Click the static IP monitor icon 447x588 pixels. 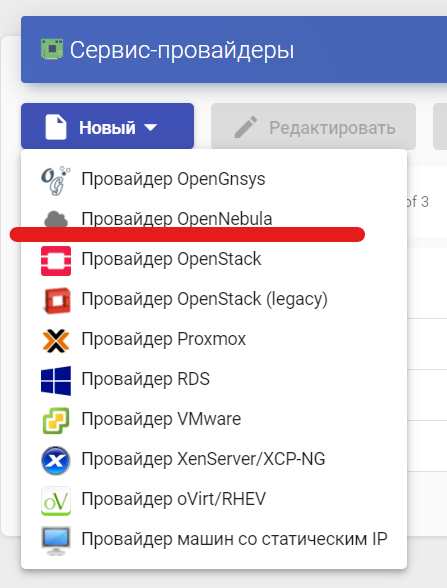[x=56, y=541]
